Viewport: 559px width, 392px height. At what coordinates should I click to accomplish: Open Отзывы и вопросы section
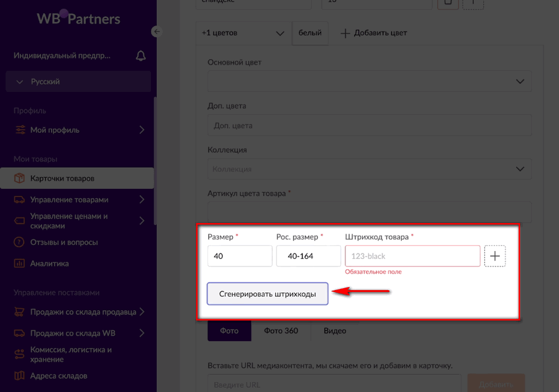64,242
